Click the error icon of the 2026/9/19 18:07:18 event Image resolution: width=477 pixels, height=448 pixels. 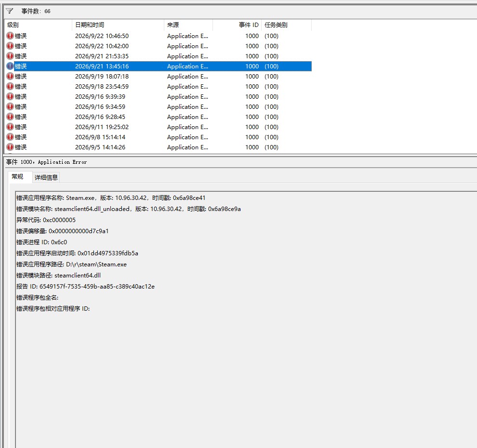pos(10,76)
